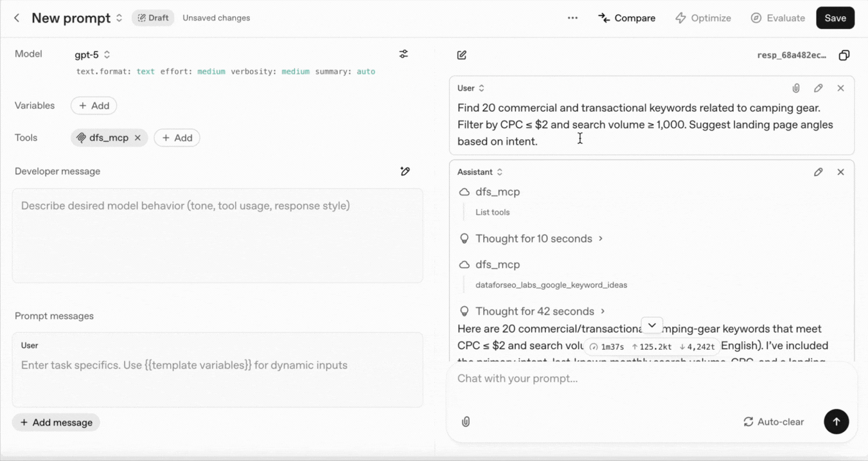
Task: Open model settings sliders icon
Action: pos(403,54)
